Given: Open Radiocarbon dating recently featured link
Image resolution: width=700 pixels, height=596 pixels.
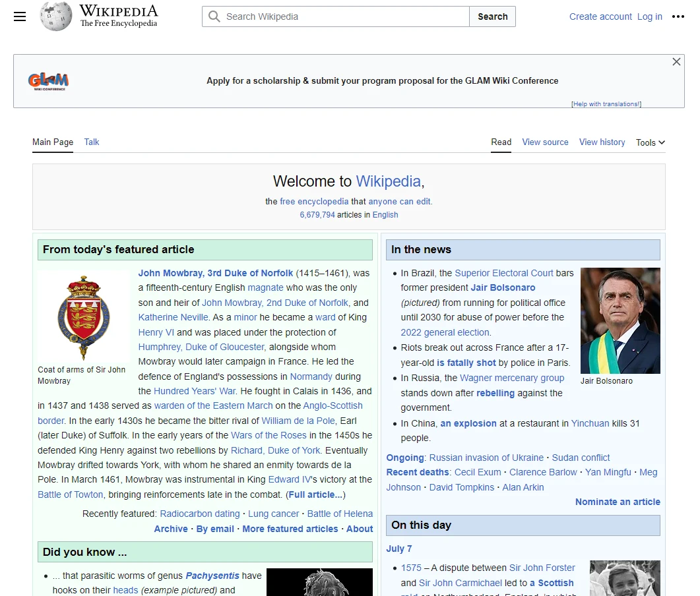Looking at the screenshot, I should [x=199, y=514].
